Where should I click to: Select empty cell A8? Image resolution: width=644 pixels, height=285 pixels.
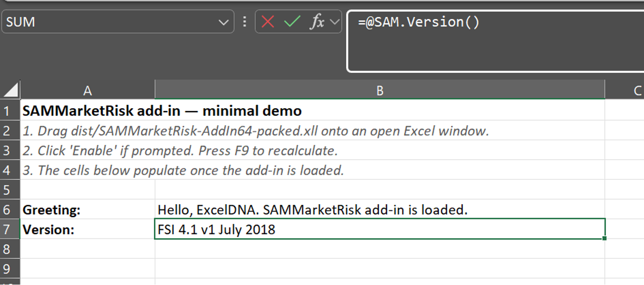88,249
